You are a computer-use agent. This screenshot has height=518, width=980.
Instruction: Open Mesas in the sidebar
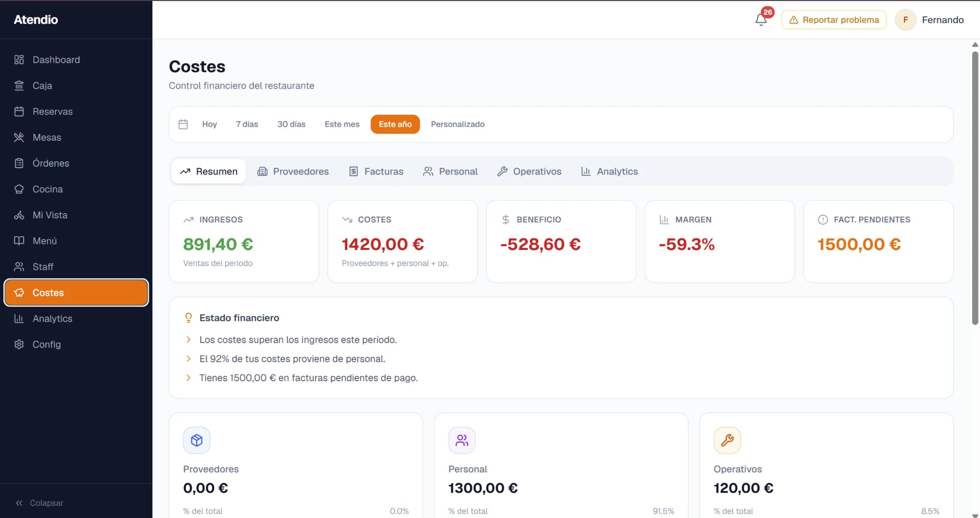click(x=76, y=138)
